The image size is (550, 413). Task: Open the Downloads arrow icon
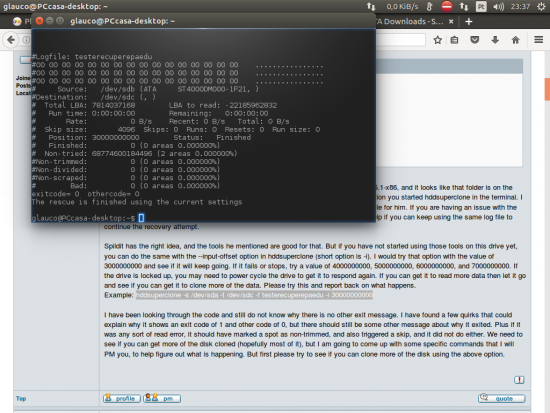pos(495,40)
